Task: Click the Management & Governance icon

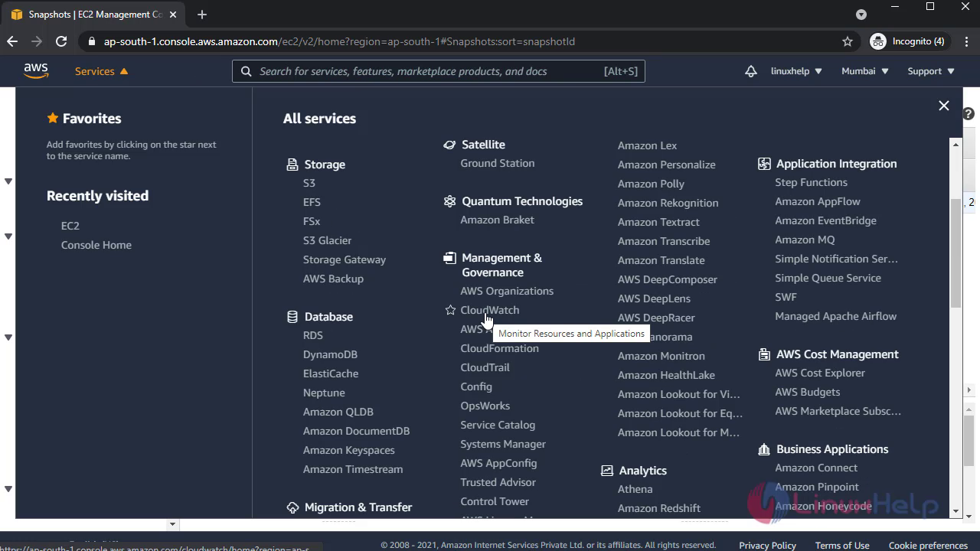Action: (449, 258)
